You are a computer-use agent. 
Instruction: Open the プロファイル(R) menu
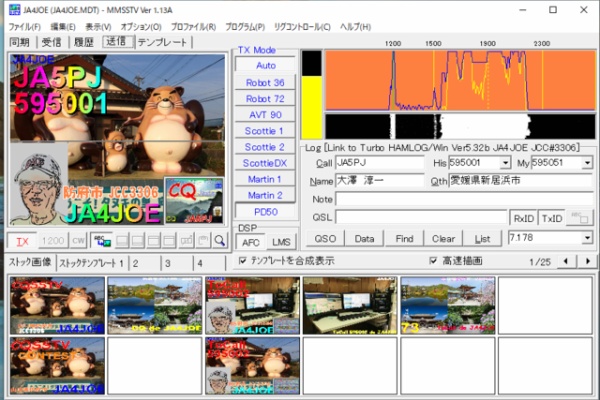[193, 27]
